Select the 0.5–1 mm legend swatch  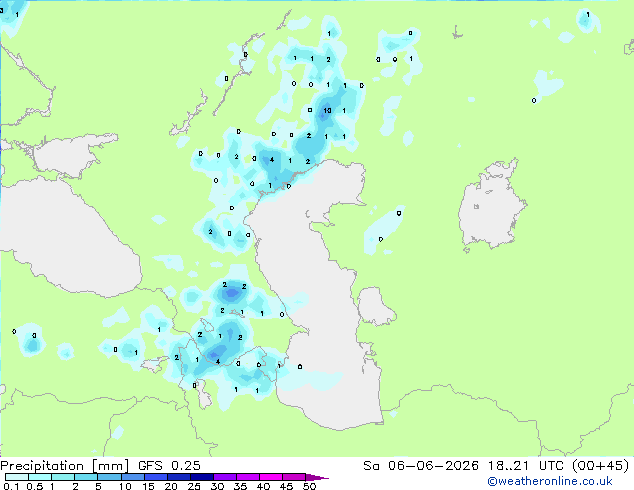[x=40, y=477]
